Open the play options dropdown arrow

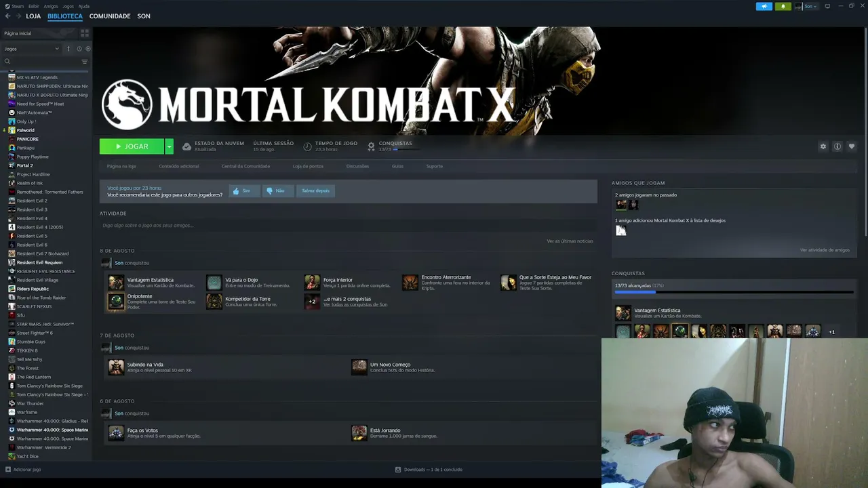pos(169,146)
